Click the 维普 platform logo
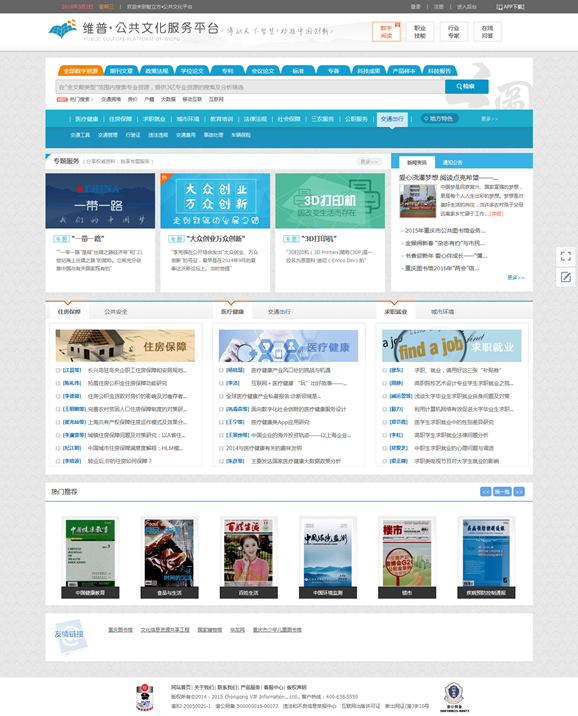The width and height of the screenshot is (578, 716). 63,29
